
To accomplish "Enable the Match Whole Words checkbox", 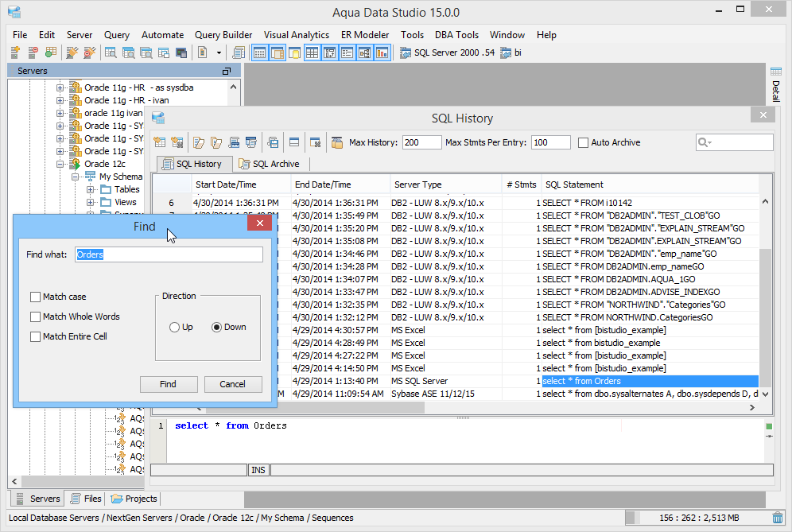I will [x=35, y=316].
